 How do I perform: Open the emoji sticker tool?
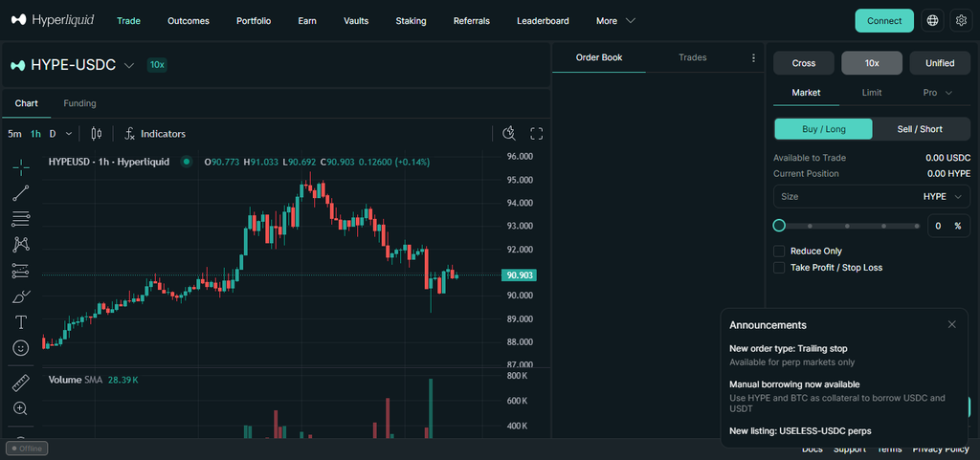[x=21, y=348]
